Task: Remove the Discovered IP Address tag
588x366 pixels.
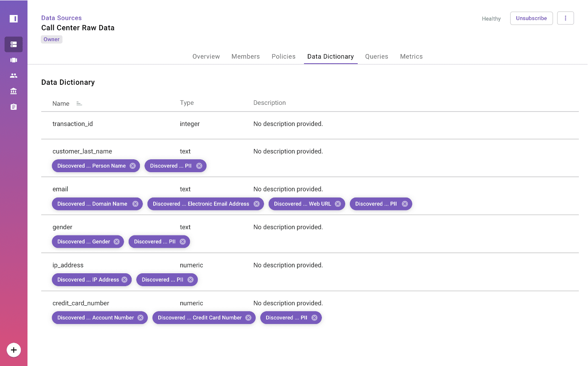Action: (x=125, y=280)
